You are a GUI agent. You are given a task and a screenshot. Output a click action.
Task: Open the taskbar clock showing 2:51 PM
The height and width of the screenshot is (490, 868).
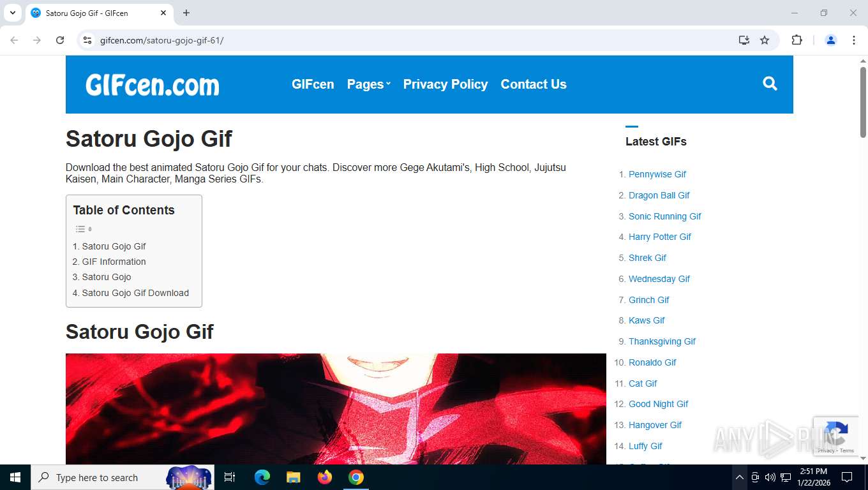click(814, 477)
